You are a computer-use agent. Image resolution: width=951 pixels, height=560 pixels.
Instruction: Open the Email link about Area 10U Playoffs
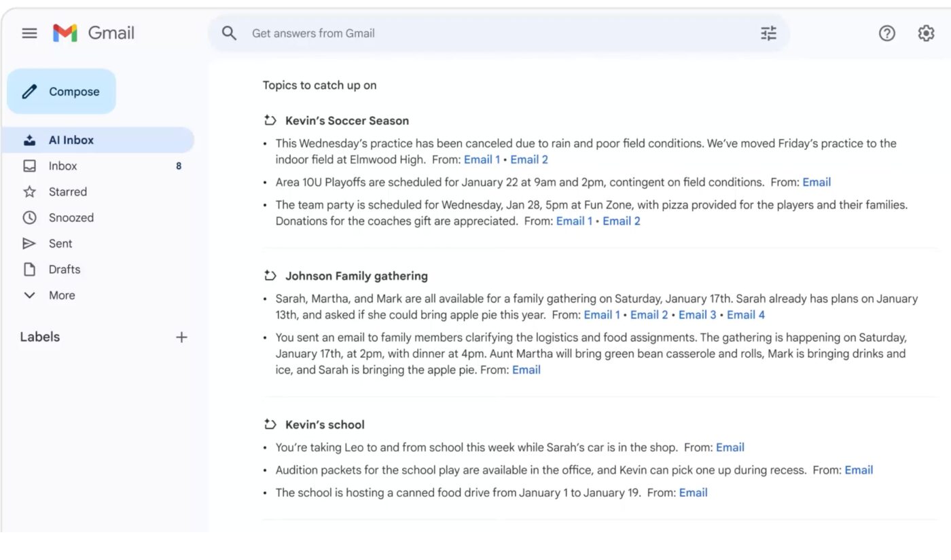(817, 182)
